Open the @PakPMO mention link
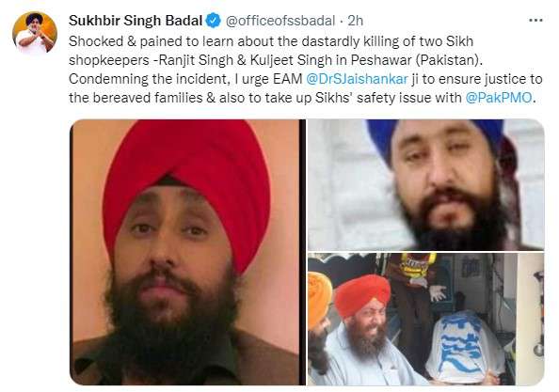The height and width of the screenshot is (392, 559). point(499,98)
